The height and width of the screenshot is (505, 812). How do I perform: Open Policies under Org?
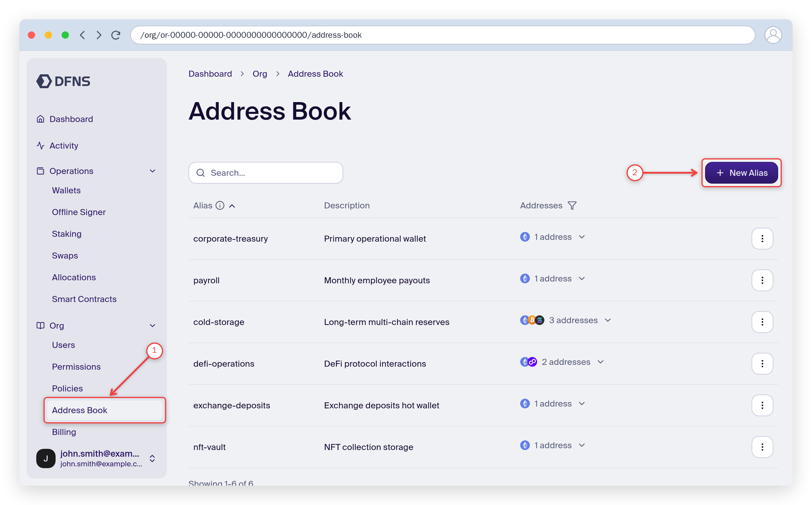point(67,388)
